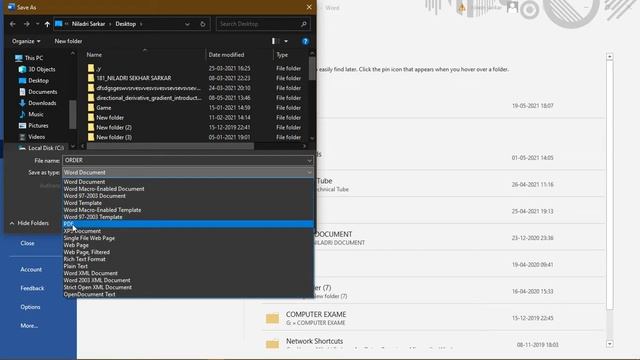Screen dimensions: 640x360
Task: Click Close in Word backstage sidebar
Action: click(27, 243)
